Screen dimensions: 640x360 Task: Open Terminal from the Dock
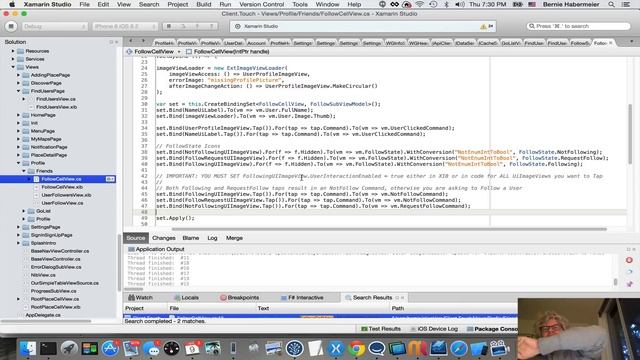pos(48,348)
